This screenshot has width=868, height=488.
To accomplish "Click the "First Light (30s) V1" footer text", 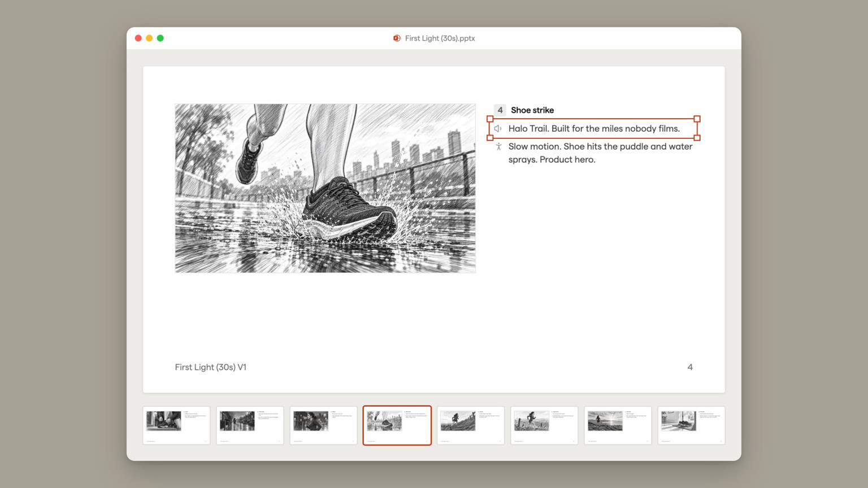I will point(211,367).
